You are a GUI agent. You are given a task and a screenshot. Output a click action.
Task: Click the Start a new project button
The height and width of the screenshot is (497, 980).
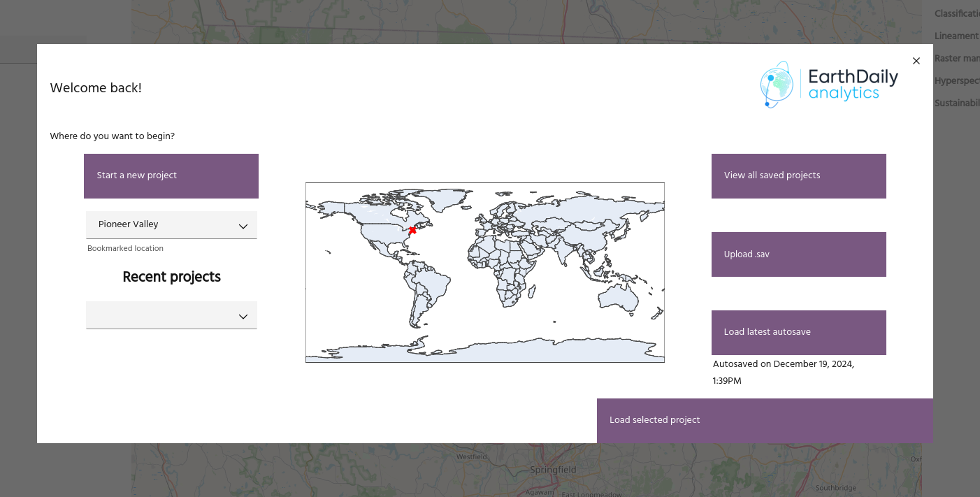(x=171, y=175)
